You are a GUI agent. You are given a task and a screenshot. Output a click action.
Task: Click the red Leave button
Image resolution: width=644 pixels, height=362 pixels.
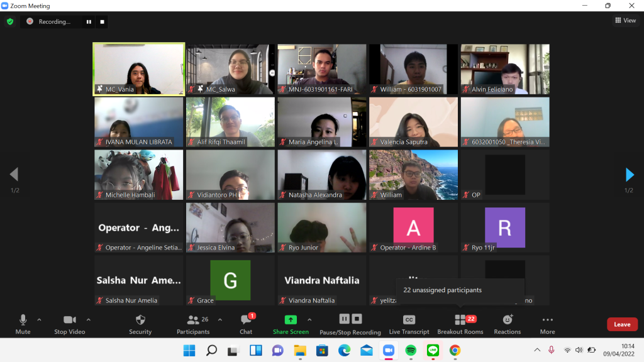coord(621,324)
